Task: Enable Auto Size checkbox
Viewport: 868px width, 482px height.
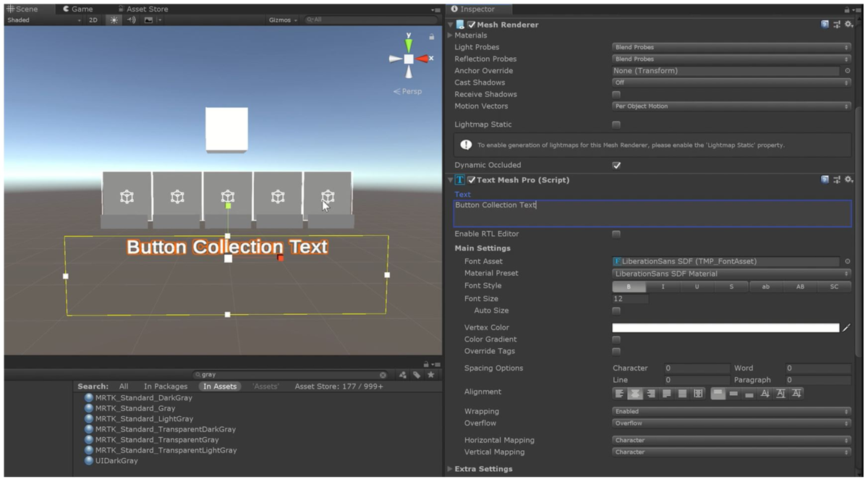Action: coord(616,310)
